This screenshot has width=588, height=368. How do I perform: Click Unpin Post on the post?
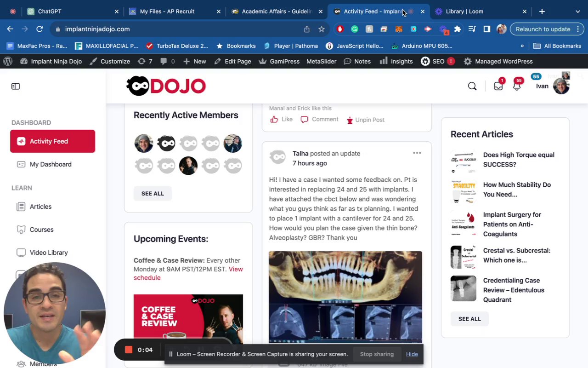365,120
